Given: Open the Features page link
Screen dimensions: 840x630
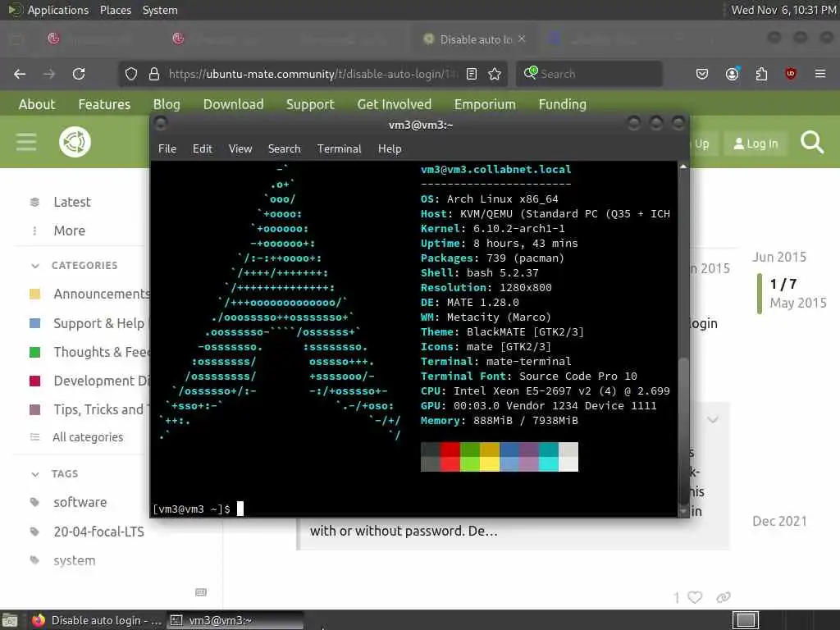Looking at the screenshot, I should coord(104,104).
